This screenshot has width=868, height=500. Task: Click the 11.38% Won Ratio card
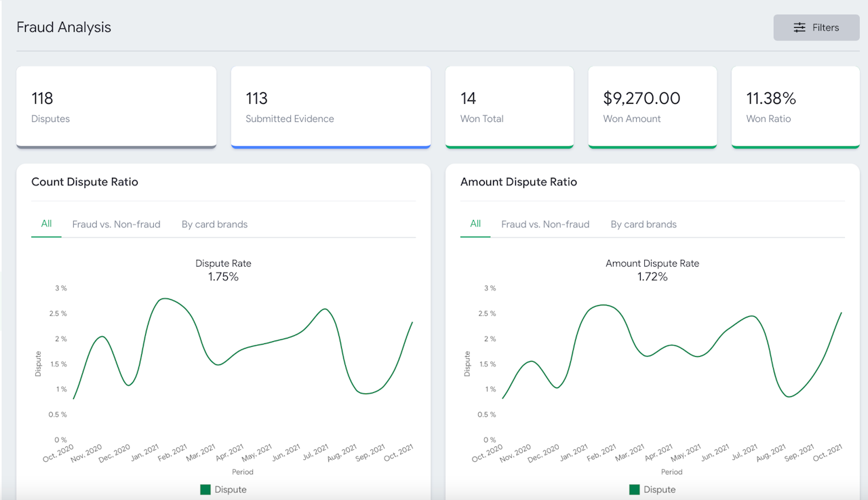[x=795, y=107]
